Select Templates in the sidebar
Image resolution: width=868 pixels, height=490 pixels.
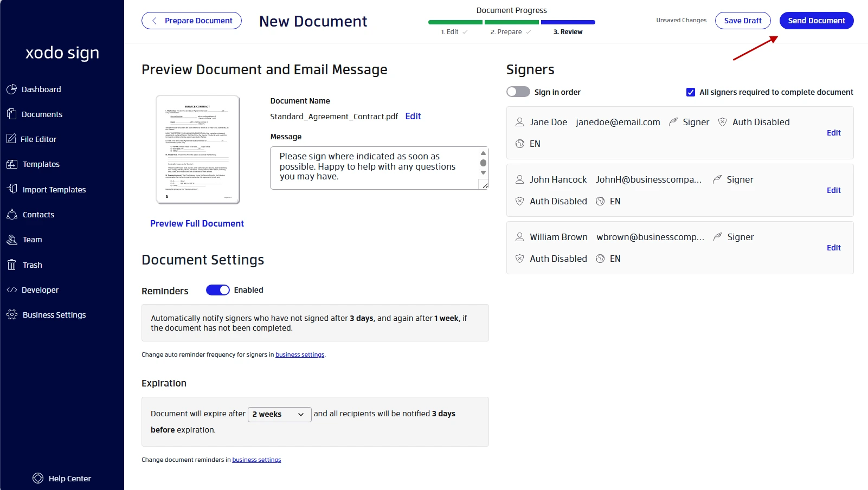pos(41,164)
